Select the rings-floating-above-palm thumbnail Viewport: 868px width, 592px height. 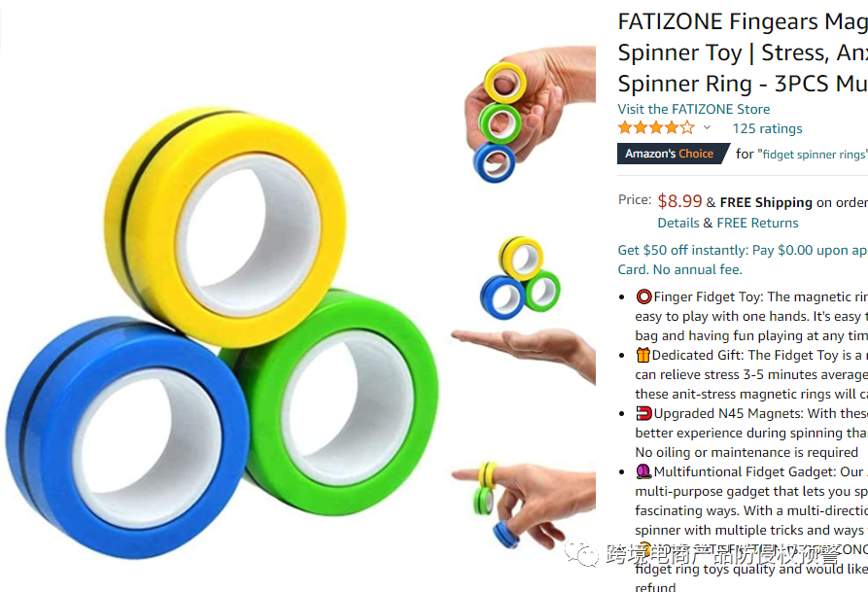523,309
